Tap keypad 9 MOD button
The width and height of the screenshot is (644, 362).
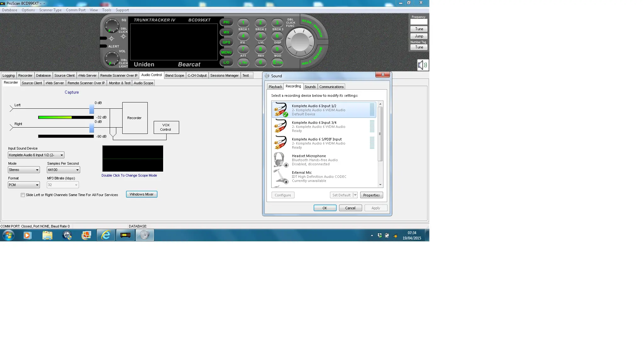(x=277, y=49)
